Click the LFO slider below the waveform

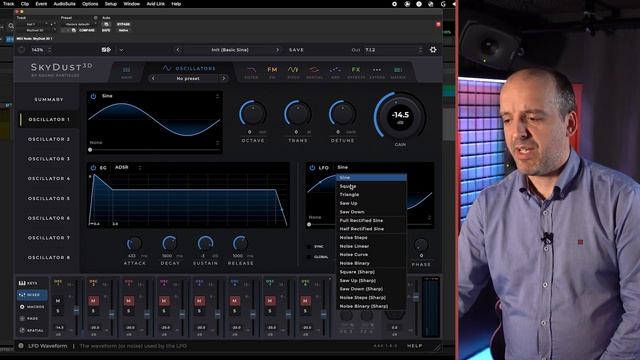370,224
